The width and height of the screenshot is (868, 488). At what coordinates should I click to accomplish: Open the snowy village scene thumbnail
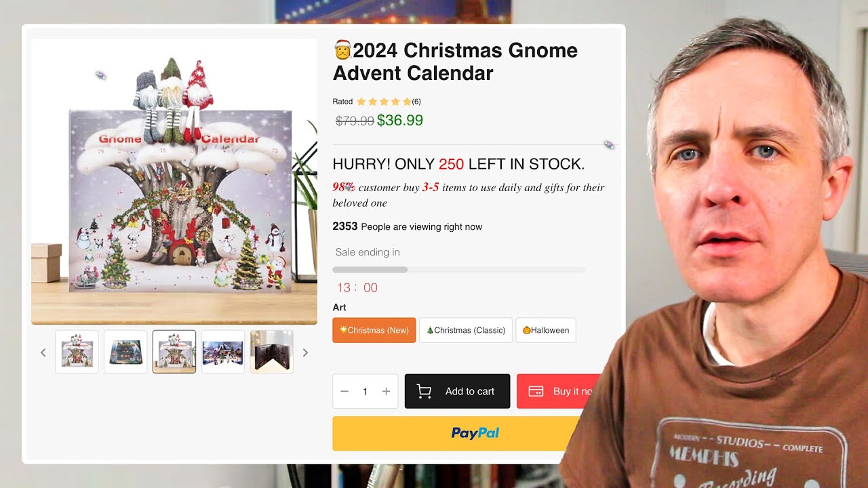coord(223,352)
